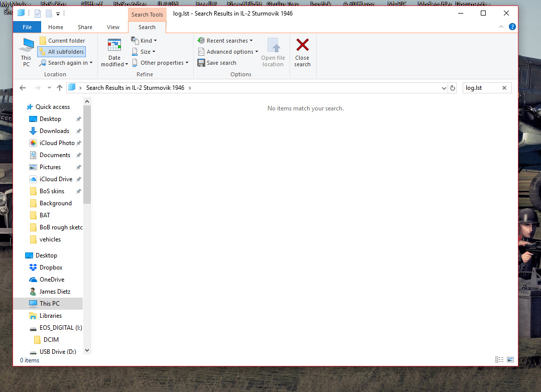Switch to View ribbon tab
The image size is (541, 392).
coord(113,27)
